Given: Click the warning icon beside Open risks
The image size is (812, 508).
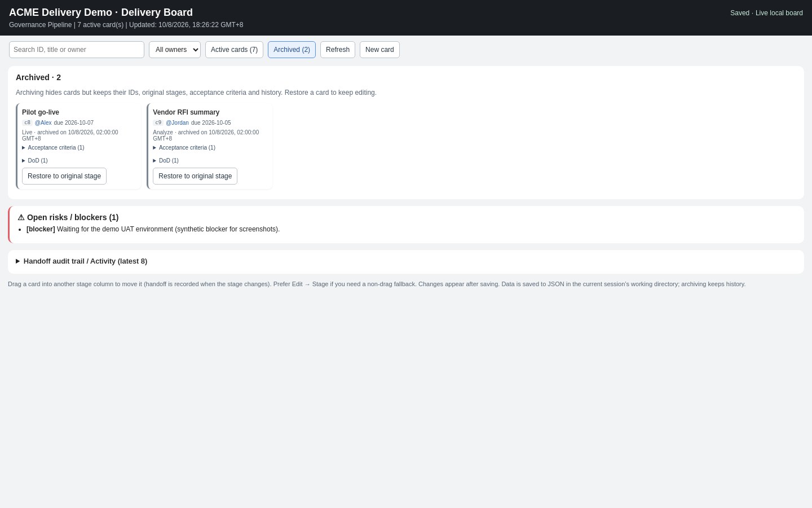Looking at the screenshot, I should pyautogui.click(x=21, y=217).
